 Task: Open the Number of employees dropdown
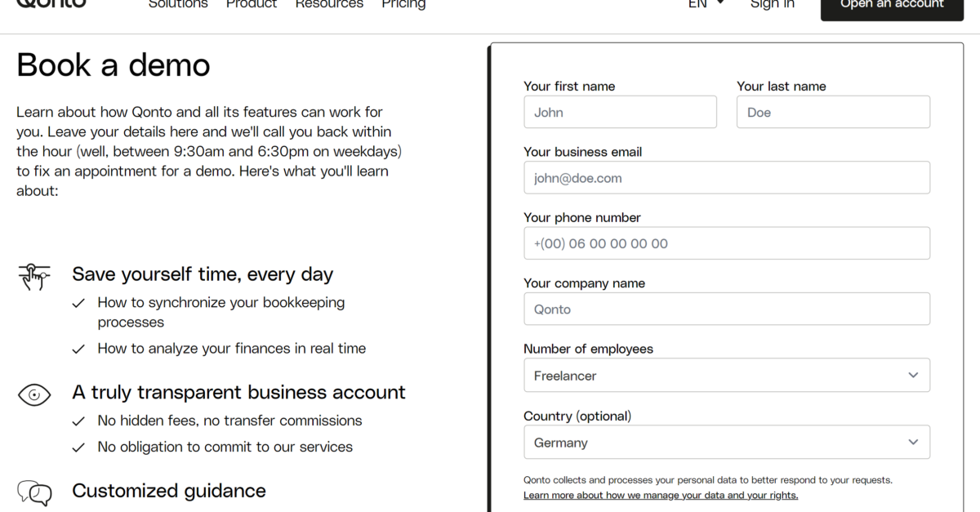727,376
